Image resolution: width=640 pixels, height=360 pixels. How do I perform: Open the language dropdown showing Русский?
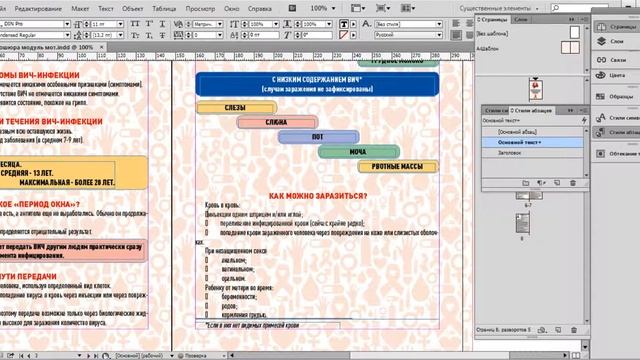439,35
